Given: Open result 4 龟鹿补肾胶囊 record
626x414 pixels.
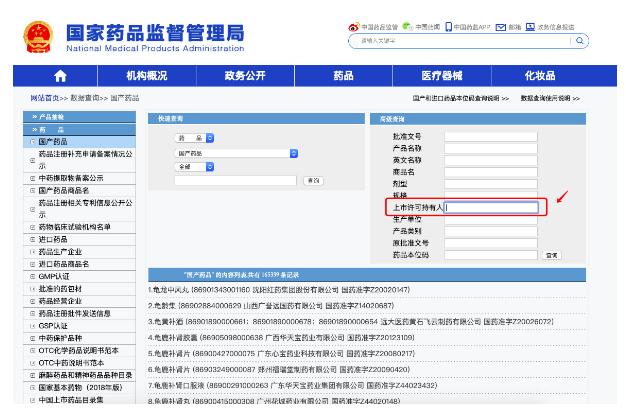Looking at the screenshot, I should pos(281,338).
